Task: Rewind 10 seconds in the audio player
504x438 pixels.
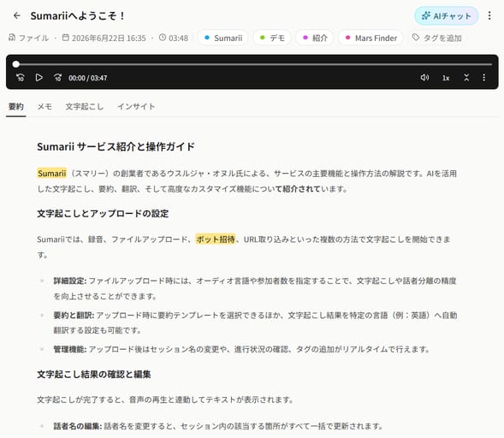Action: 21,78
